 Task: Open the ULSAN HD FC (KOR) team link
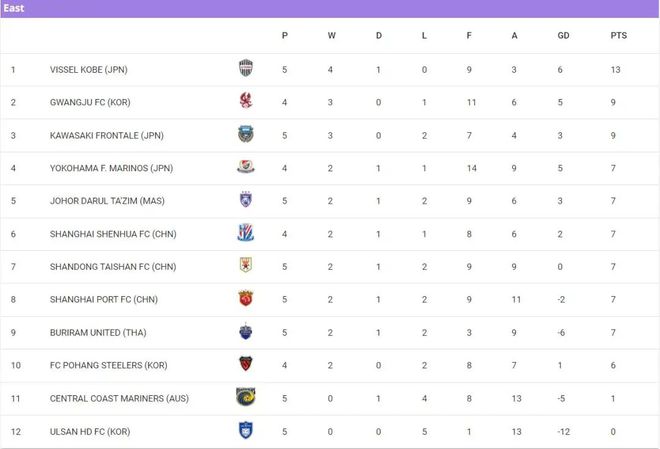pos(90,431)
